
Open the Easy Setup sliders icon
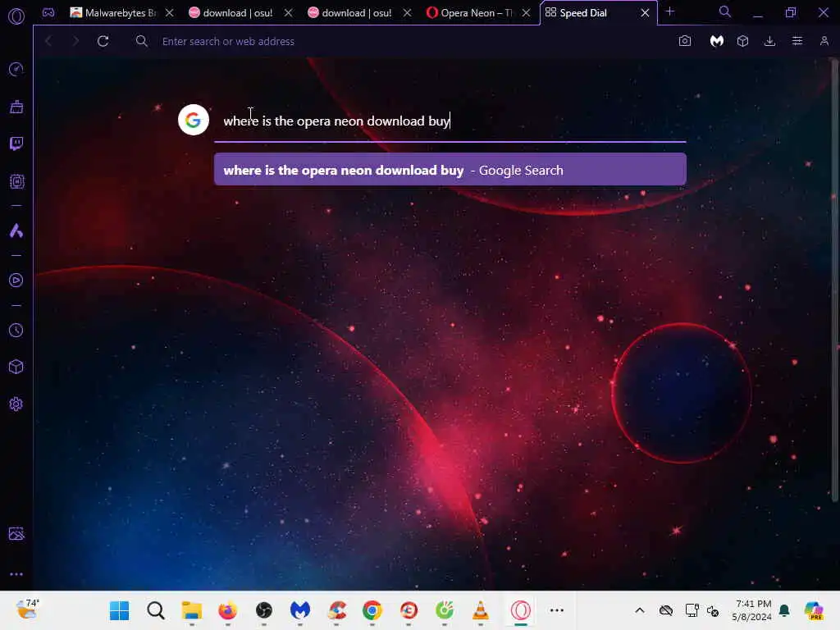797,41
